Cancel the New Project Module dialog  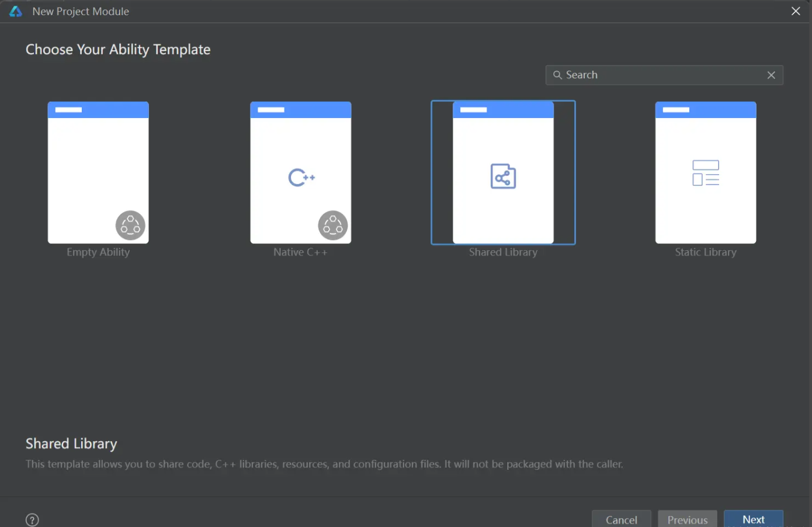(621, 519)
